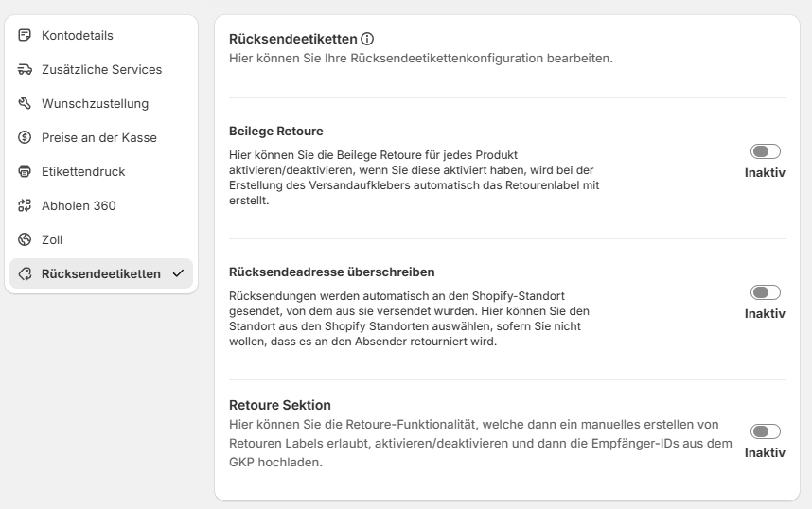Click the info icon beside Rücksendeetiketten heading

click(367, 39)
